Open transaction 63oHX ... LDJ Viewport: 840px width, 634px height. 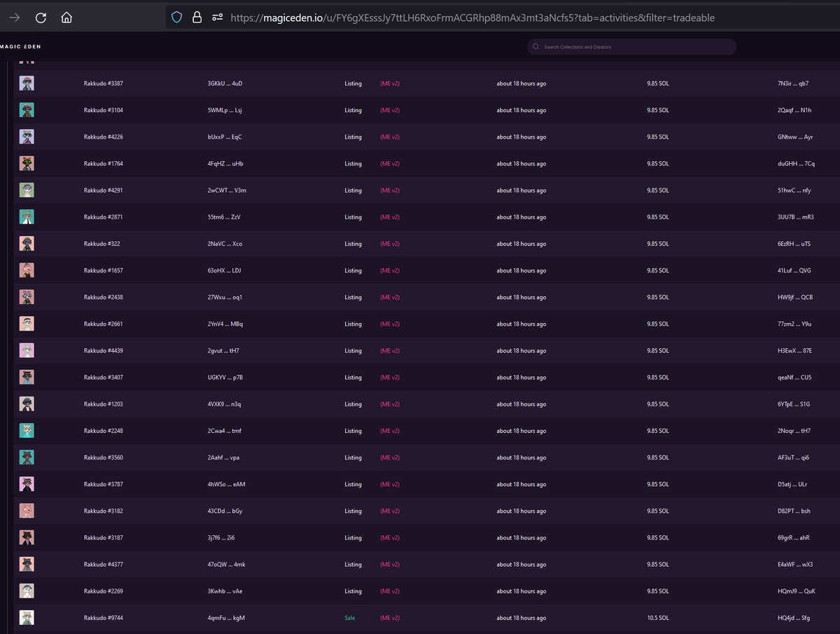(x=224, y=270)
